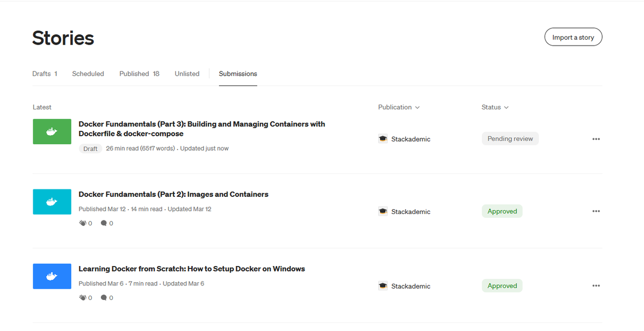Click 'Published Mar 12' metadata text
This screenshot has width=644, height=331.
[x=102, y=209]
